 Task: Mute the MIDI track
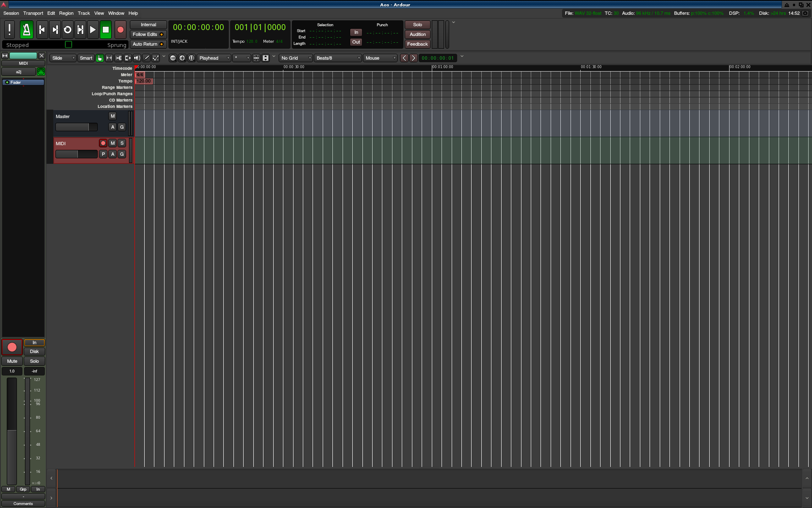tap(112, 143)
